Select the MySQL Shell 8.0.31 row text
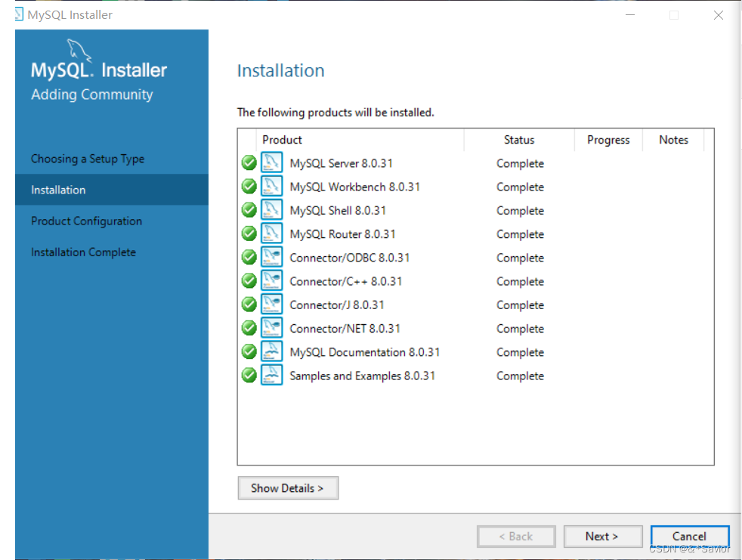 pos(338,211)
